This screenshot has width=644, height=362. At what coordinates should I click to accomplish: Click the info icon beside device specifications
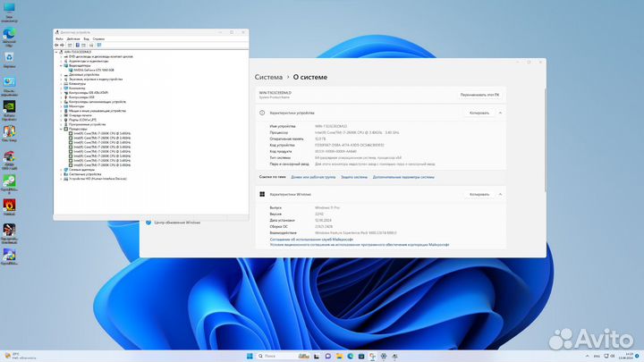[262, 113]
